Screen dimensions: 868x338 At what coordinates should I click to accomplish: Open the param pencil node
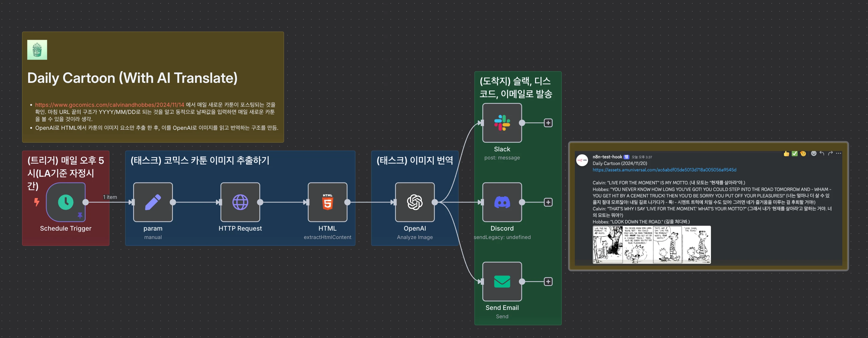(153, 202)
